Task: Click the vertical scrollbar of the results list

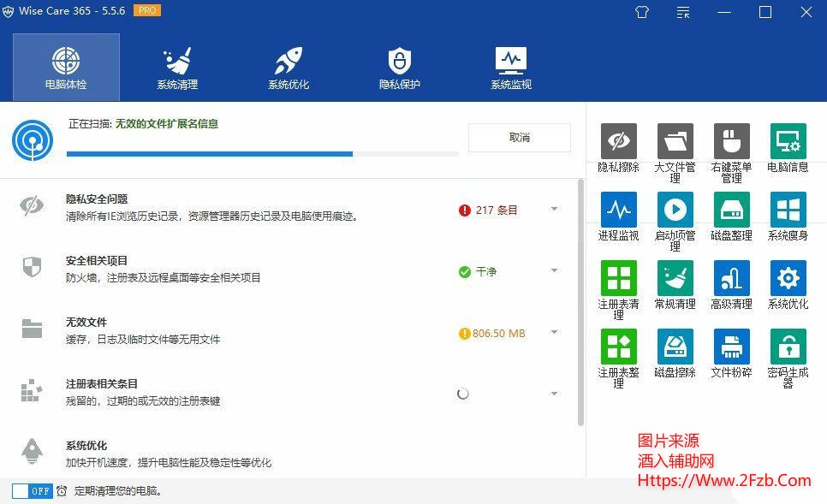Action: [x=581, y=299]
